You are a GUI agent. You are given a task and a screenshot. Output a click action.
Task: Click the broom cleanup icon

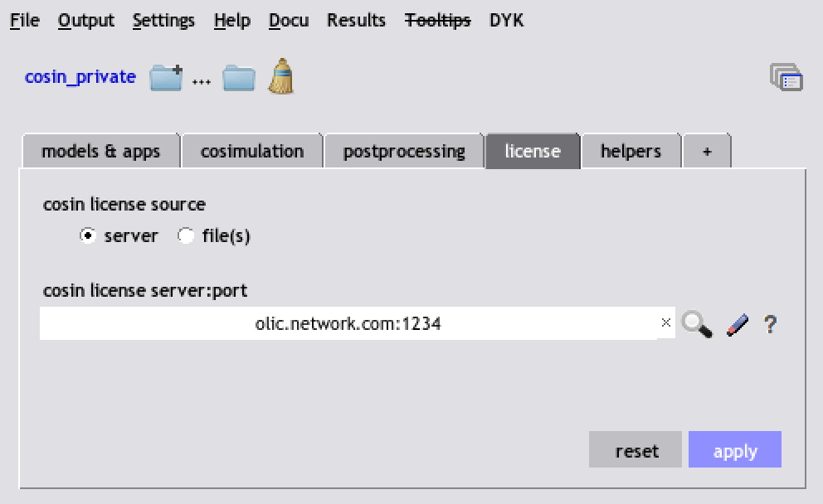pyautogui.click(x=281, y=76)
